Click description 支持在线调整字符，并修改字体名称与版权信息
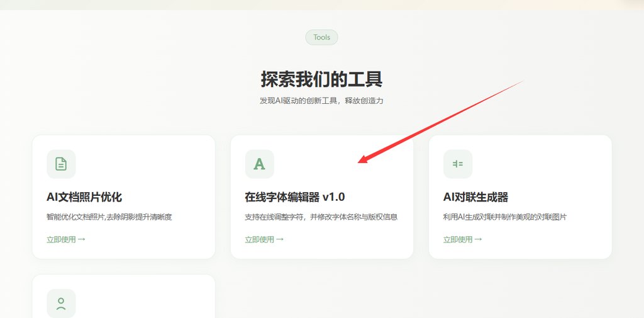This screenshot has height=318, width=644. 321,217
